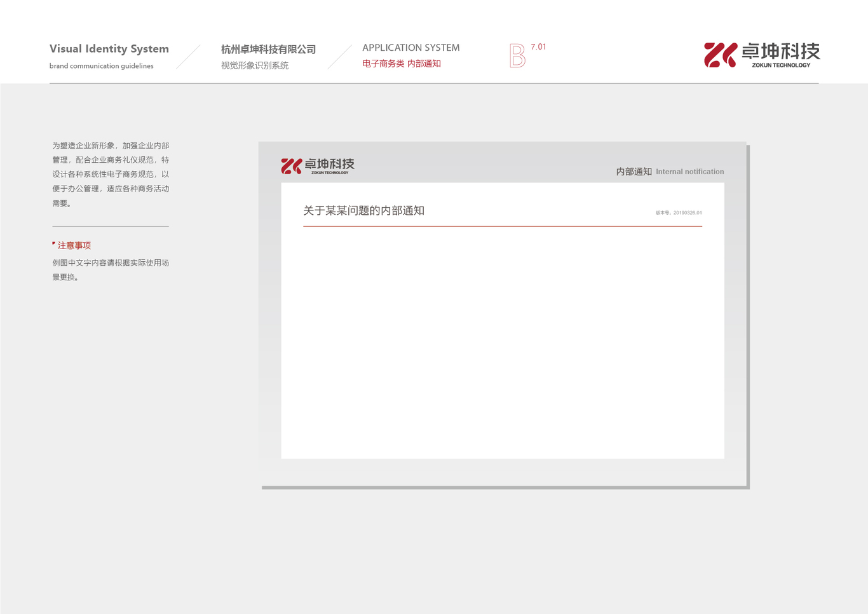Click the company name 杭州卓坤科技有限公司
Viewport: 868px width, 614px height.
click(268, 50)
